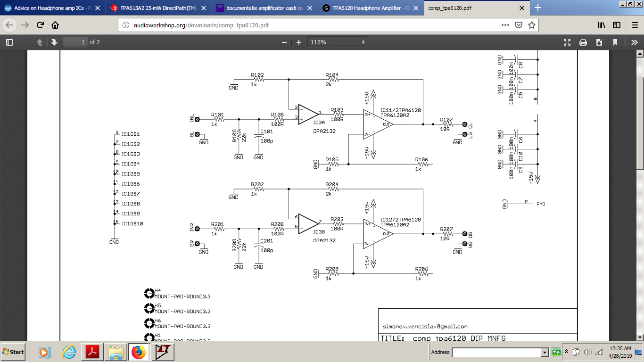The height and width of the screenshot is (362, 644).
Task: Open File Explorer from taskbar
Action: [x=116, y=352]
